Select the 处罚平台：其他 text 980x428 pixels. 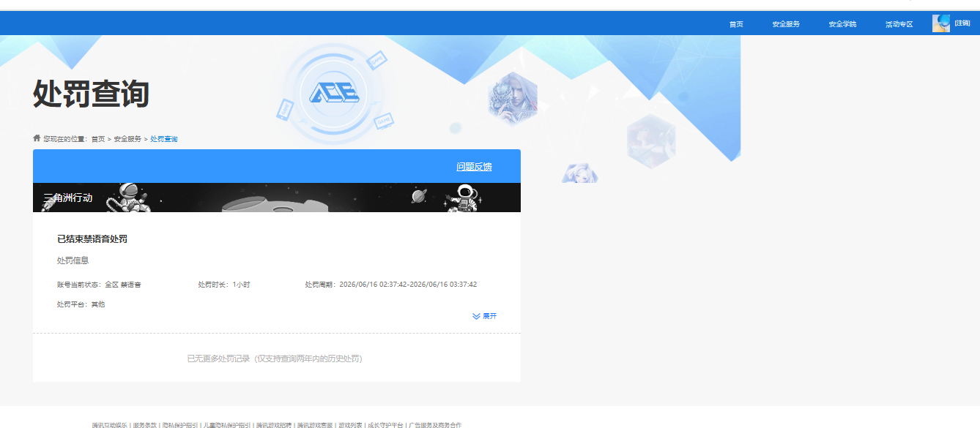coord(81,304)
